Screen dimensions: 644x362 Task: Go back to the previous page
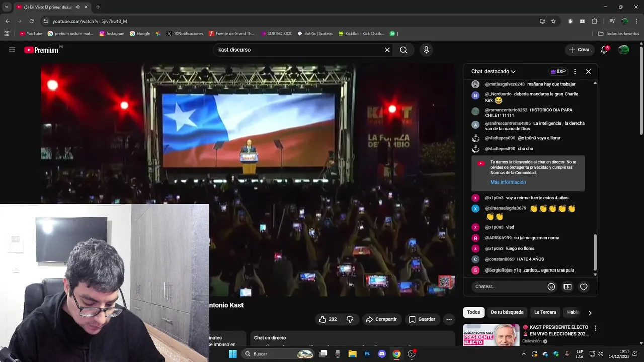click(x=7, y=21)
